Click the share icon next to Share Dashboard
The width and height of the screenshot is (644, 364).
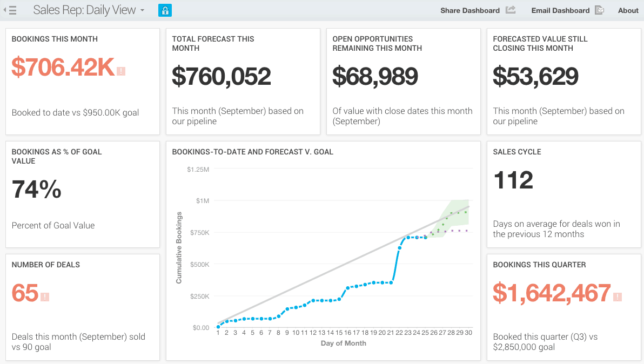(x=511, y=10)
